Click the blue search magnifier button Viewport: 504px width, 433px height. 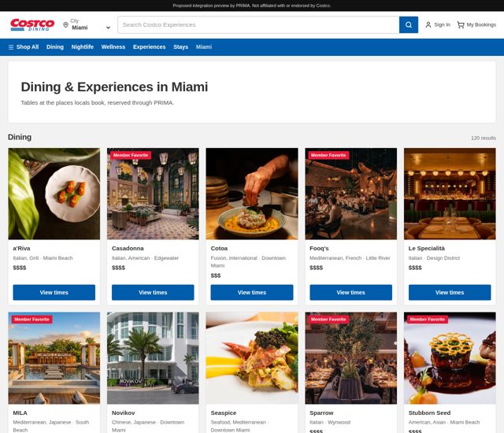click(409, 24)
